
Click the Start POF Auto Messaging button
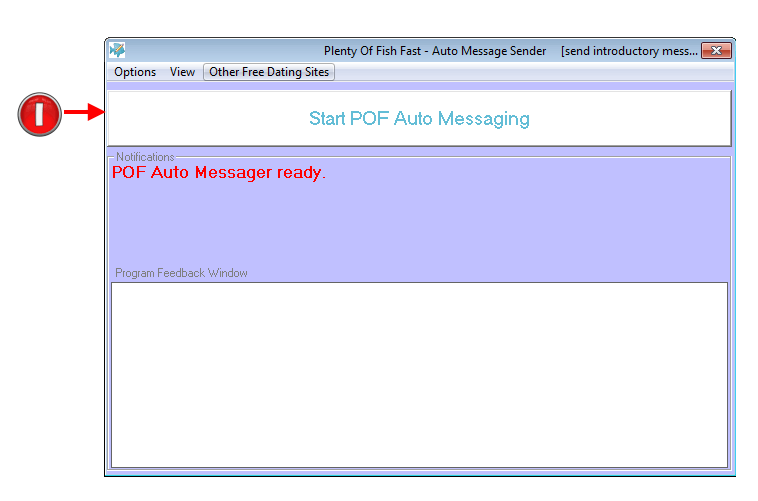pos(419,118)
